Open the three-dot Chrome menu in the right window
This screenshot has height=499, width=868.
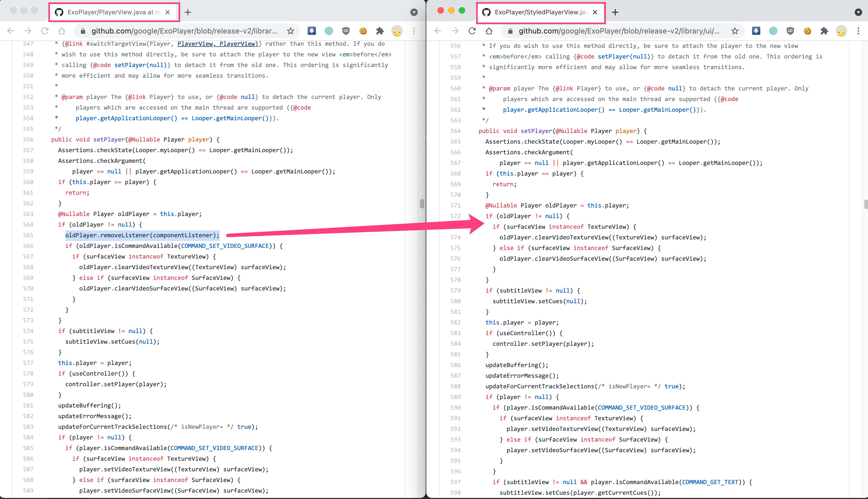point(858,31)
